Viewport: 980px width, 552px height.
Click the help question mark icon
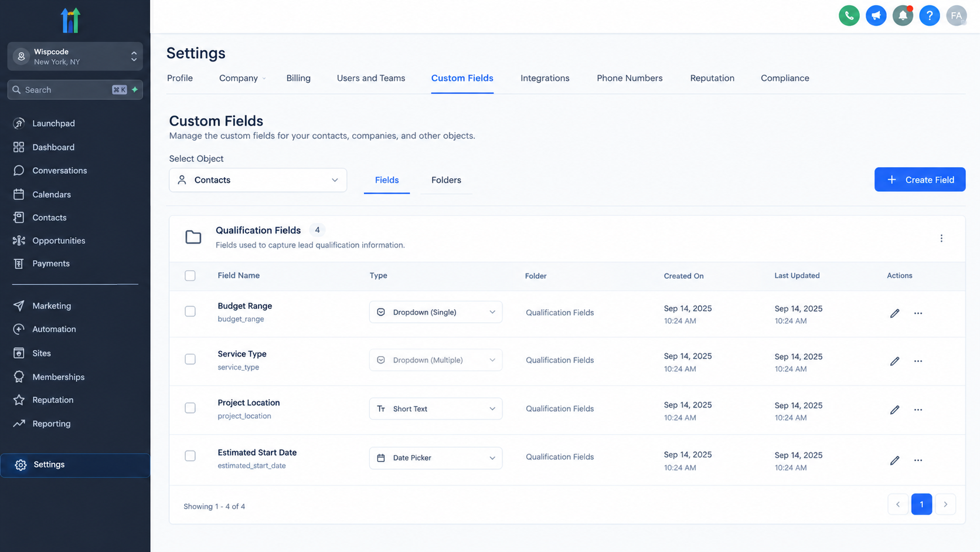(x=929, y=16)
